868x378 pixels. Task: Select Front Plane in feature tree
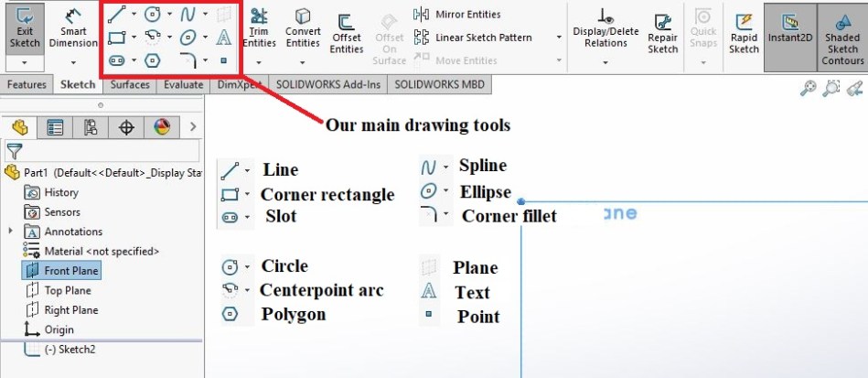[x=71, y=271]
